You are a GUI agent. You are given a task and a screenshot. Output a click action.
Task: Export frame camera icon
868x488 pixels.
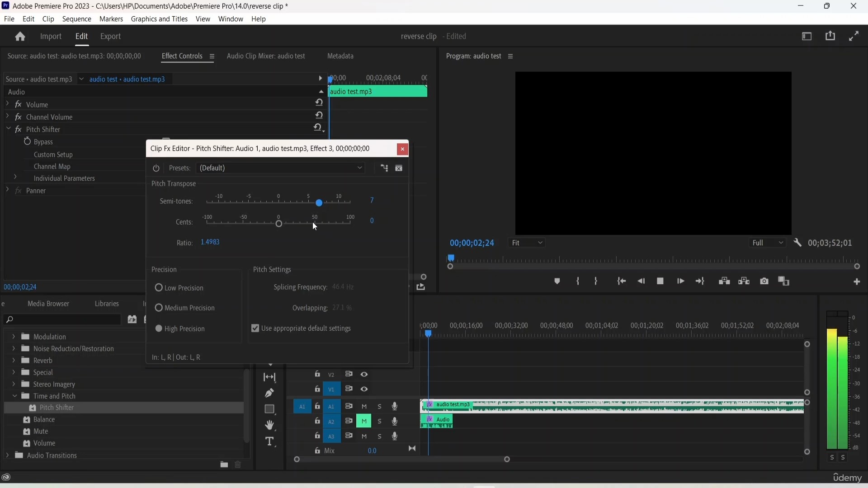point(765,282)
